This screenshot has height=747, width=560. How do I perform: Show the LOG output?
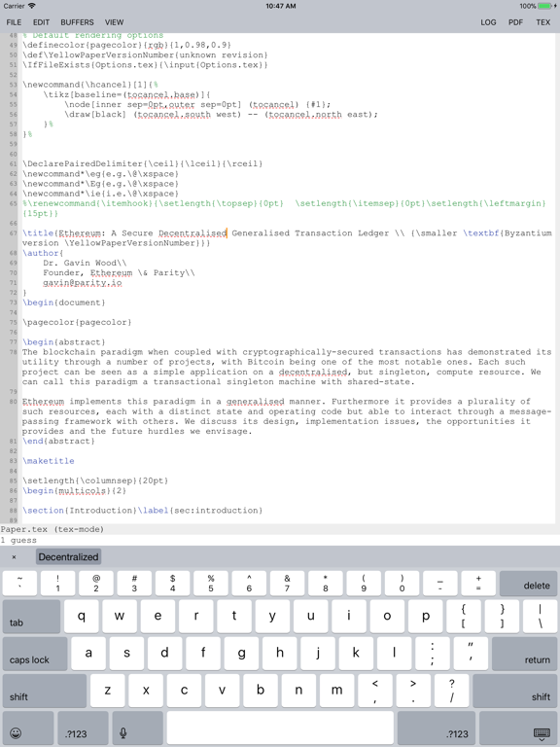pyautogui.click(x=488, y=22)
